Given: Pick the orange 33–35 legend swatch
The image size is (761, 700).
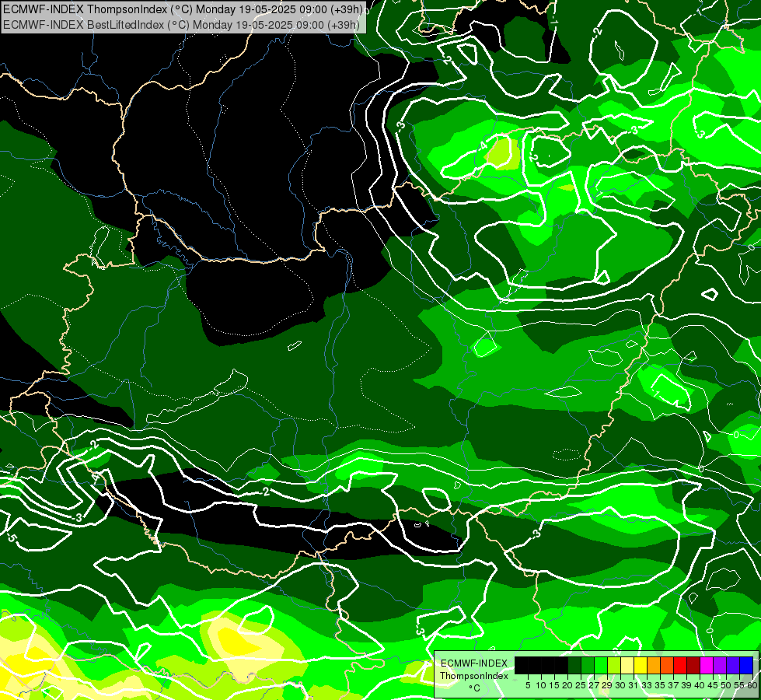Looking at the screenshot, I should tap(654, 665).
